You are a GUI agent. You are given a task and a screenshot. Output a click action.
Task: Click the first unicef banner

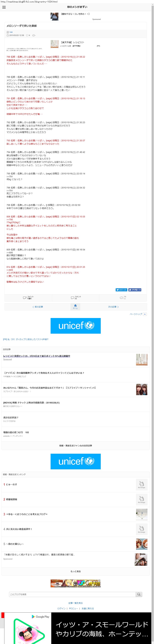click(76, 326)
